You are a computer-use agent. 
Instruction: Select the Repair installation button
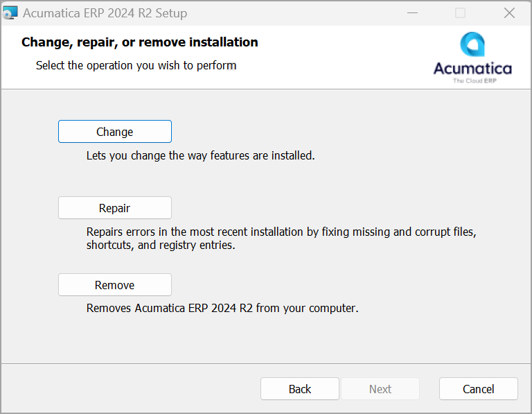[115, 208]
